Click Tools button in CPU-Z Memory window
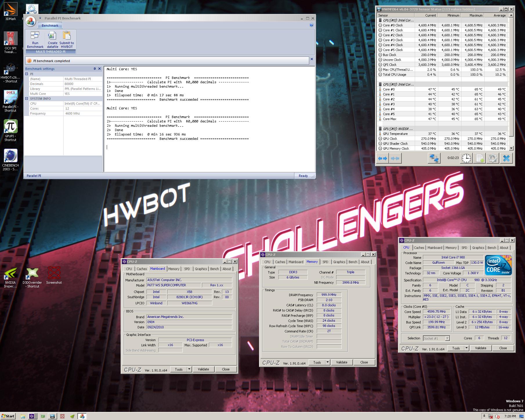 coord(317,362)
